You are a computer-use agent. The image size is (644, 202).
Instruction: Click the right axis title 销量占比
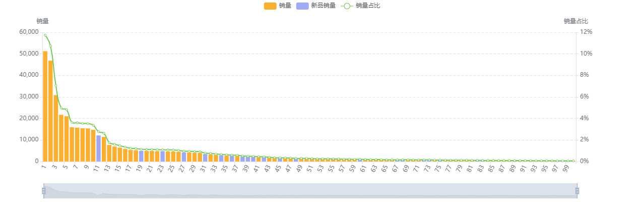pyautogui.click(x=576, y=21)
